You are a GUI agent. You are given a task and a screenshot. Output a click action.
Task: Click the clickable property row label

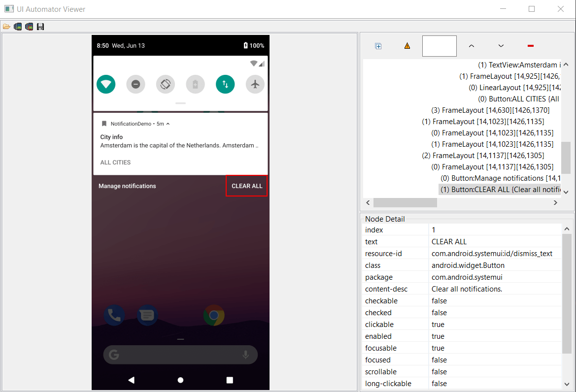tap(379, 325)
